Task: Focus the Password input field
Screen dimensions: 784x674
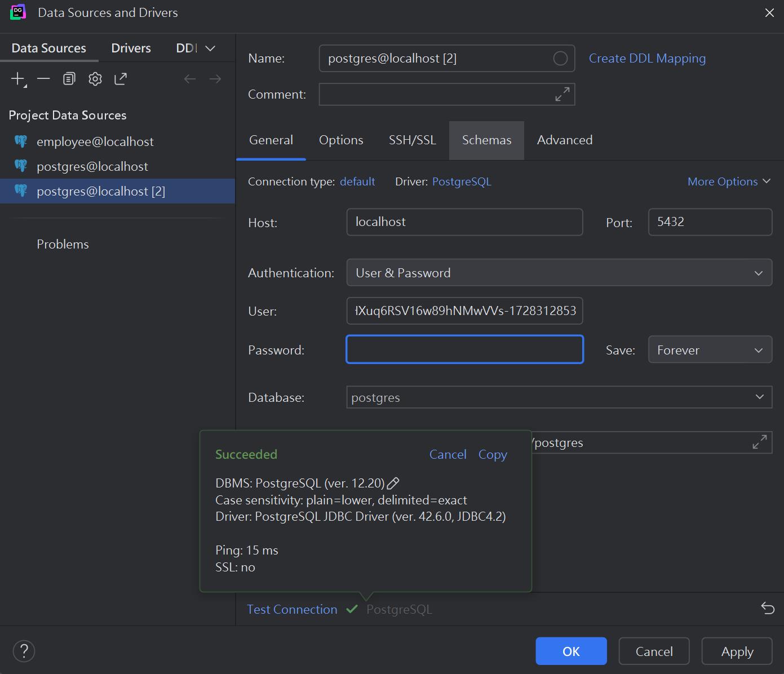Action: (x=464, y=349)
